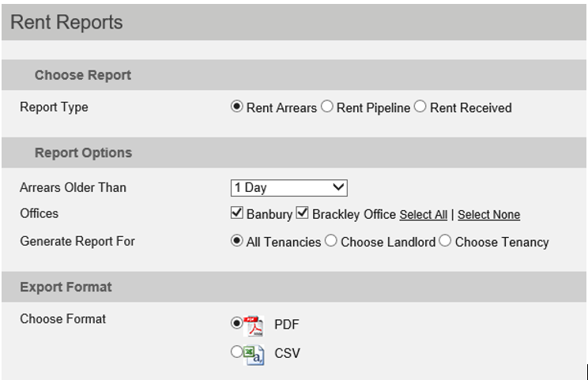
Task: Select All Tenancies radio option
Action: point(236,241)
